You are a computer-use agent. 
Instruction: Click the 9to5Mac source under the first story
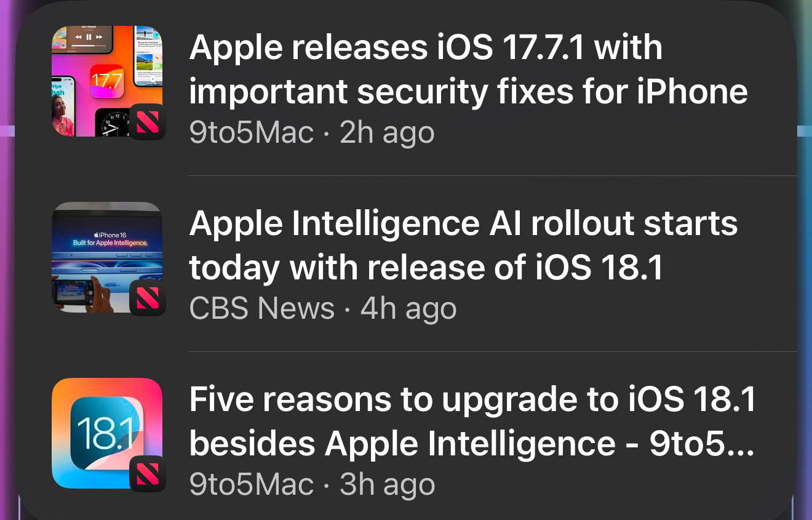(x=252, y=133)
